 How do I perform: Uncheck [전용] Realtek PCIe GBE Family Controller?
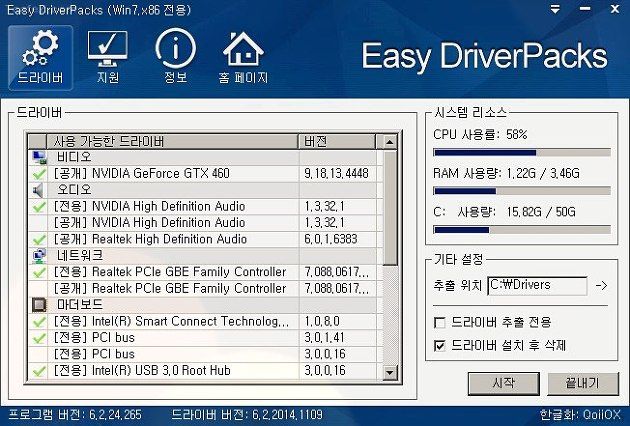[x=39, y=272]
